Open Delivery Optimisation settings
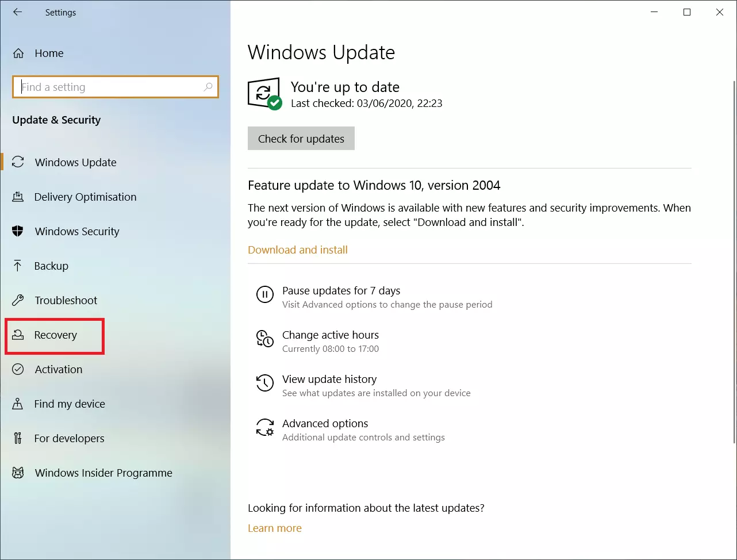Viewport: 737px width, 560px height. 116,197
